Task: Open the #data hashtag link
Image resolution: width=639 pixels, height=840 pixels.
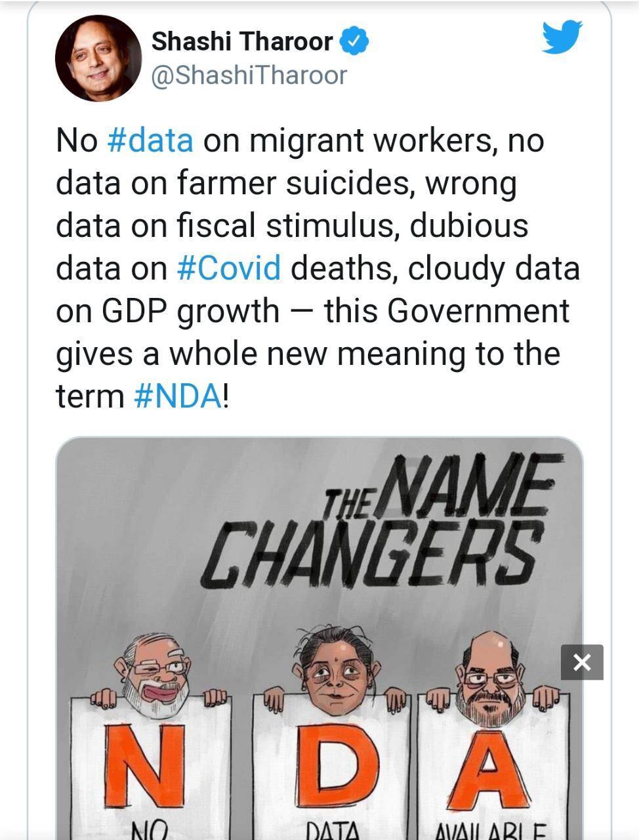Action: pos(150,140)
